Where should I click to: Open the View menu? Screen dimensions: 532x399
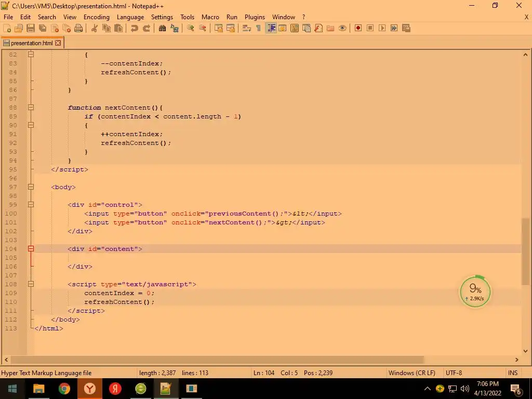tap(70, 17)
